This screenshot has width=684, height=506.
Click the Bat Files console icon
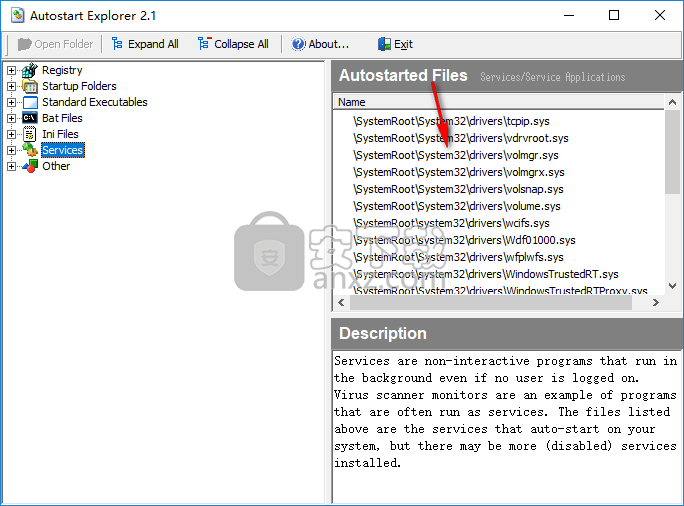coord(30,118)
